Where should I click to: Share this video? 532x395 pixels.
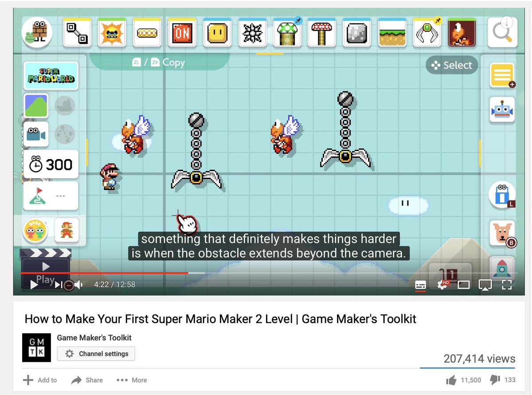(87, 380)
